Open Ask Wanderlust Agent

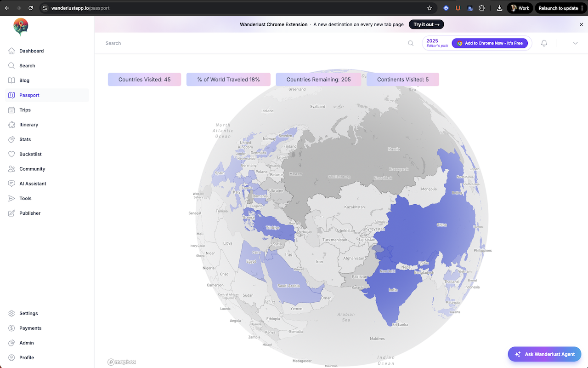coord(545,354)
